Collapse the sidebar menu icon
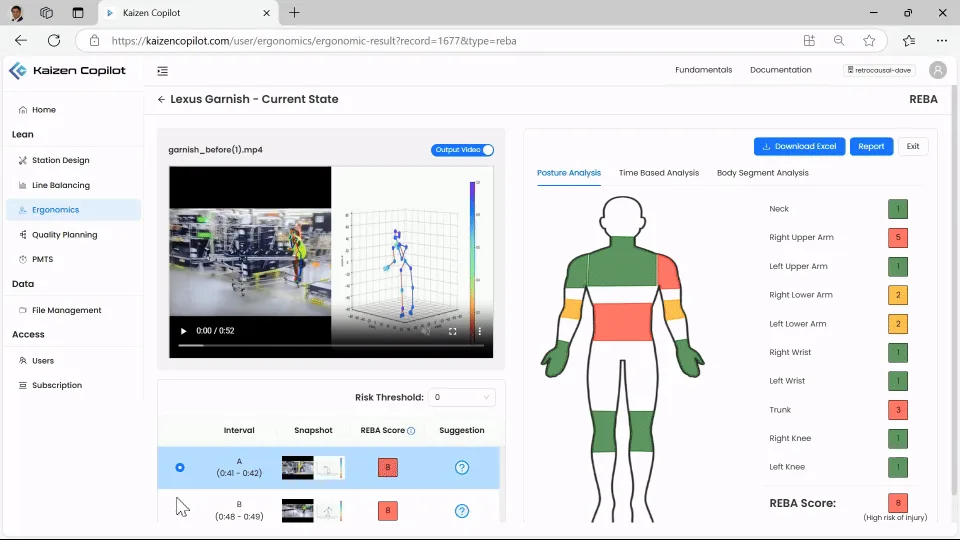This screenshot has height=540, width=960. click(162, 71)
